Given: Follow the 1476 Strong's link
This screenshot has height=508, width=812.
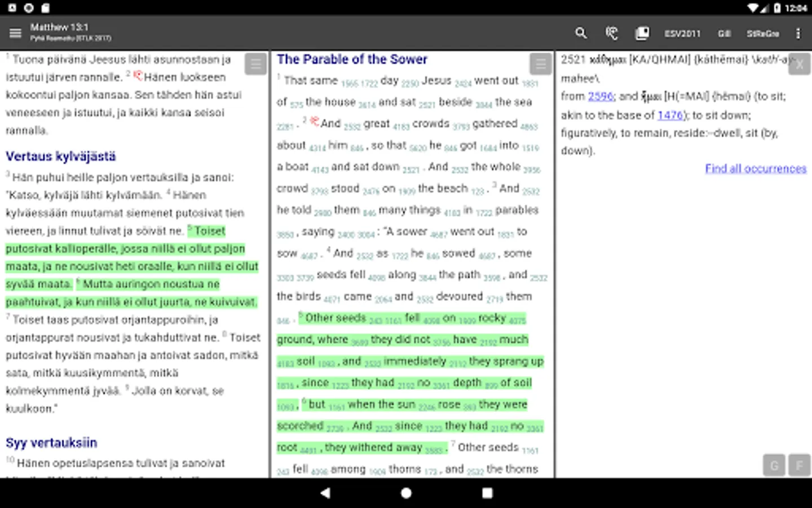Looking at the screenshot, I should 670,115.
